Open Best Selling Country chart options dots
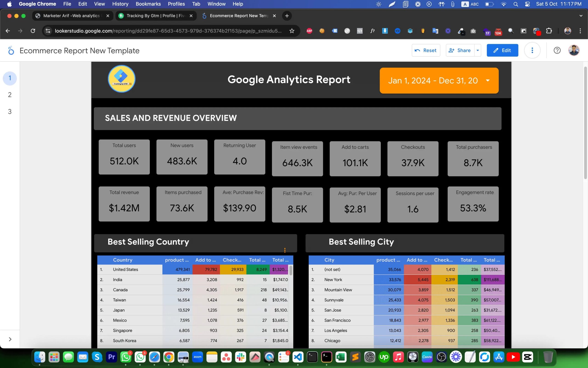This screenshot has height=368, width=588. 285,250
